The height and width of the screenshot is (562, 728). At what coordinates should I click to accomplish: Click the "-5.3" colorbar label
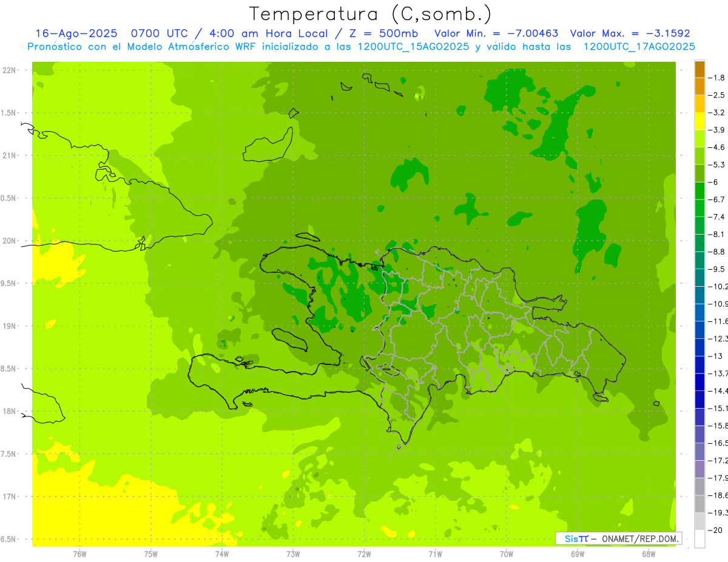[716, 164]
